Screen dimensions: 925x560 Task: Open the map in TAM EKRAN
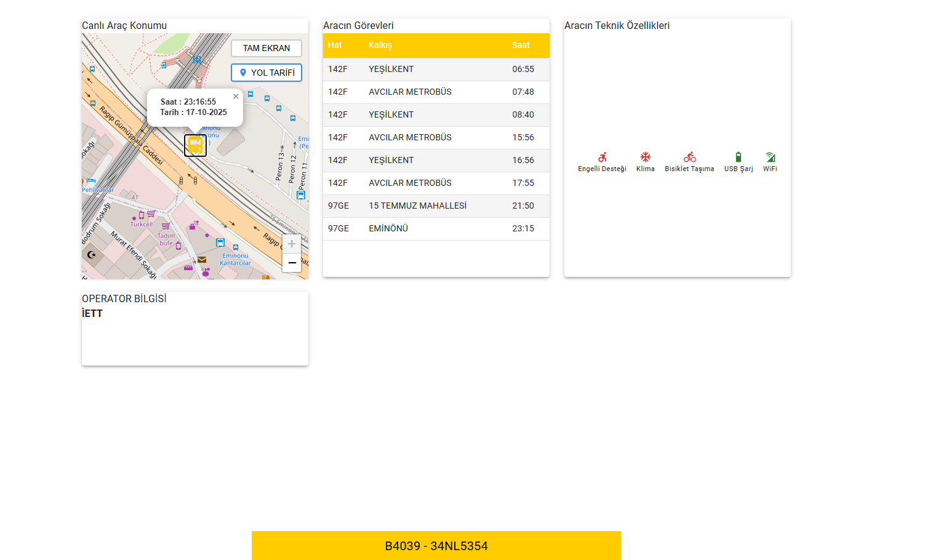click(266, 48)
